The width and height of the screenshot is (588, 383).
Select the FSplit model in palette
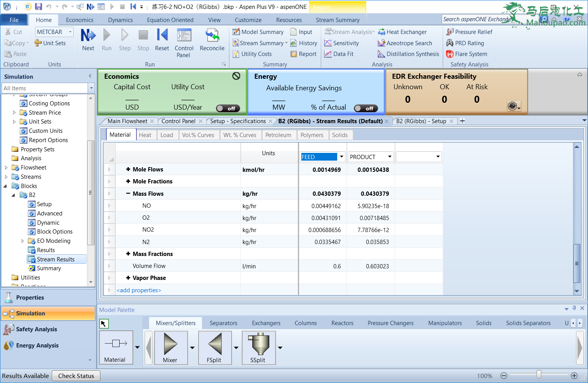pos(214,347)
